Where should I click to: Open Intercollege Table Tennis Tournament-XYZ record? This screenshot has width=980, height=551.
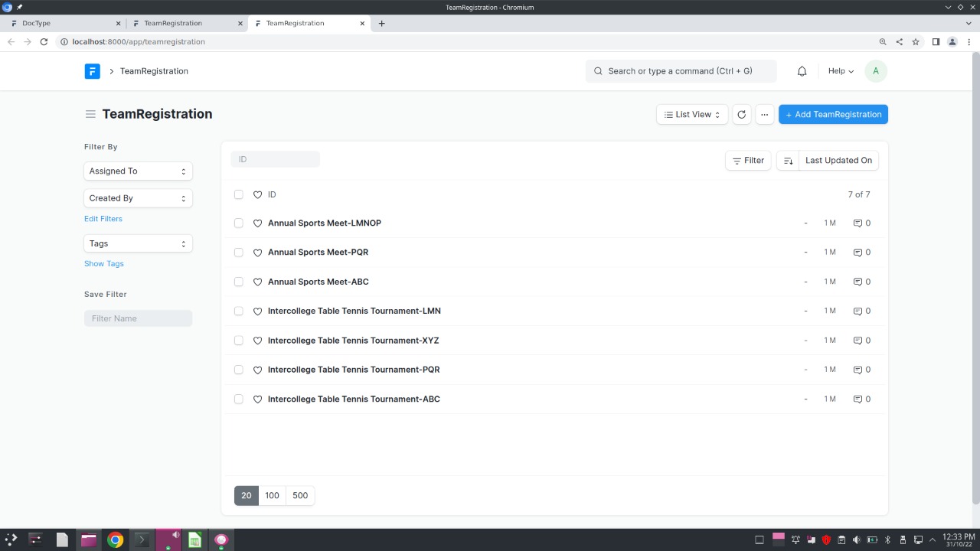coord(354,341)
